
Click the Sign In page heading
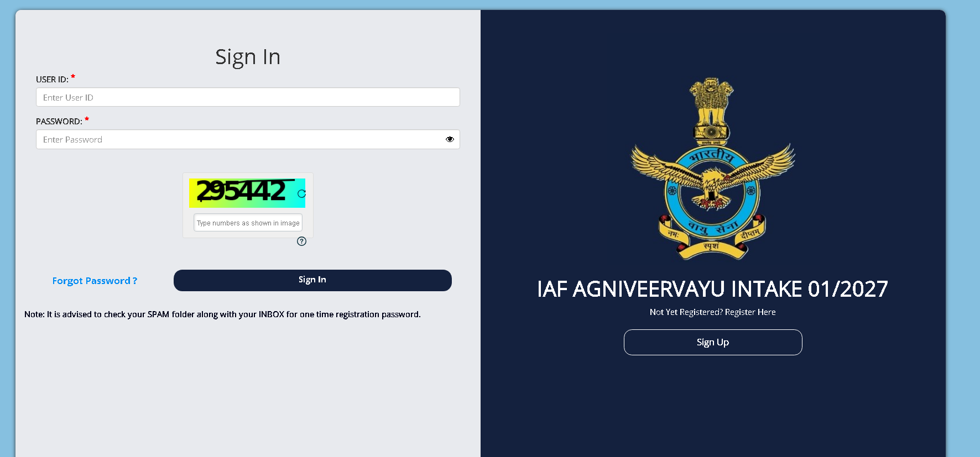(248, 57)
